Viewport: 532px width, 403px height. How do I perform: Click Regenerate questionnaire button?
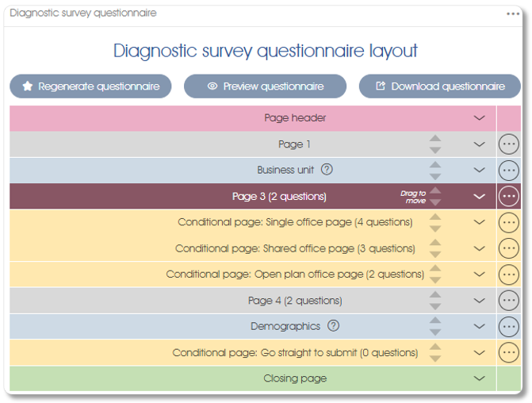click(90, 86)
